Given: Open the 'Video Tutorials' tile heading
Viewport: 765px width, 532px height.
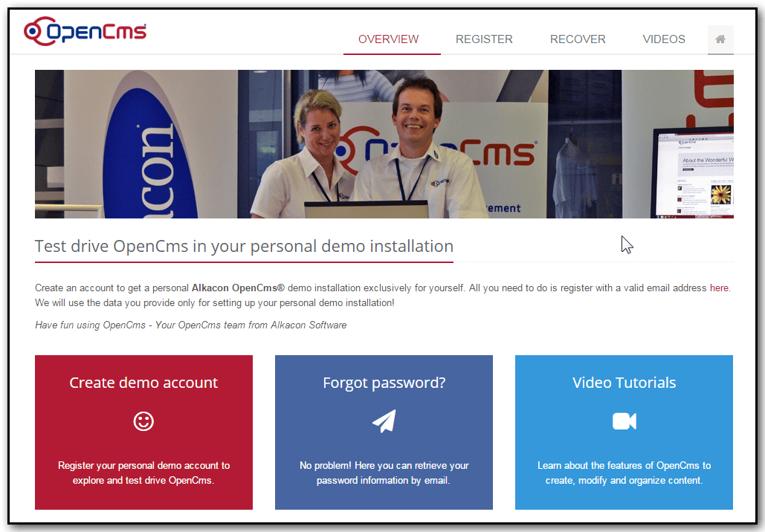Looking at the screenshot, I should (624, 383).
